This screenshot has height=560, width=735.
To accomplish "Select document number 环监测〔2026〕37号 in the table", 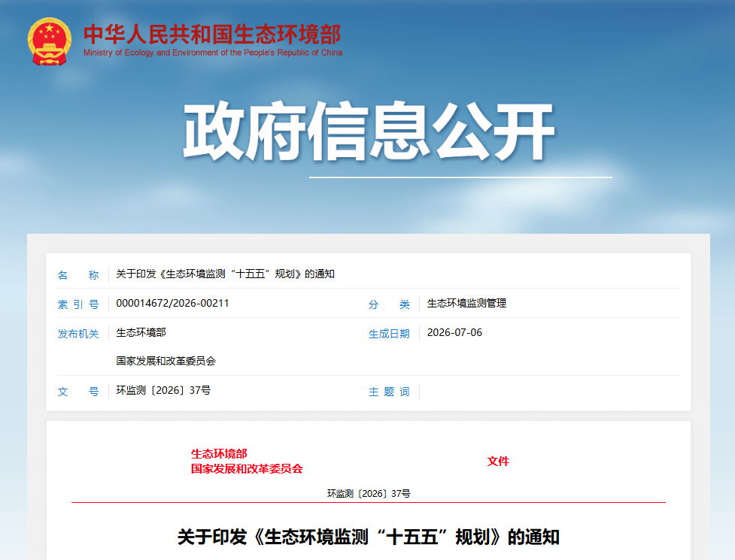I will point(163,390).
